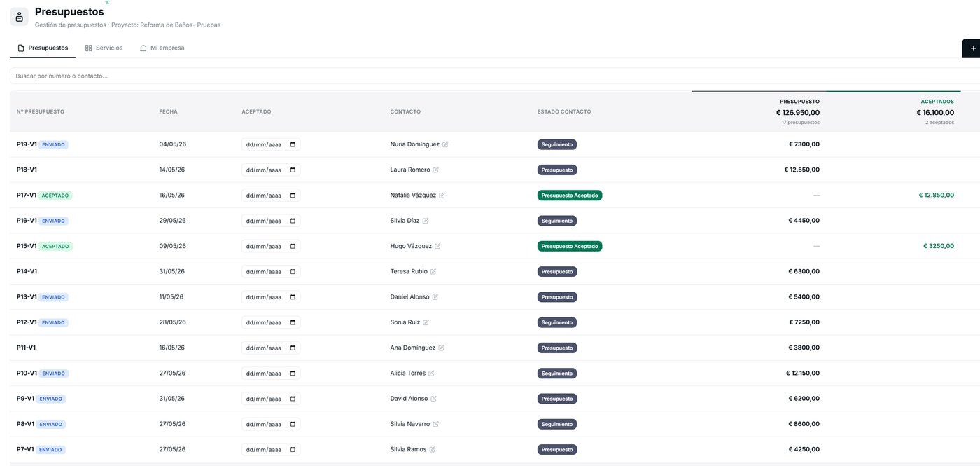Select the Presupuestos tab
The width and height of the screenshot is (980, 466).
[43, 48]
